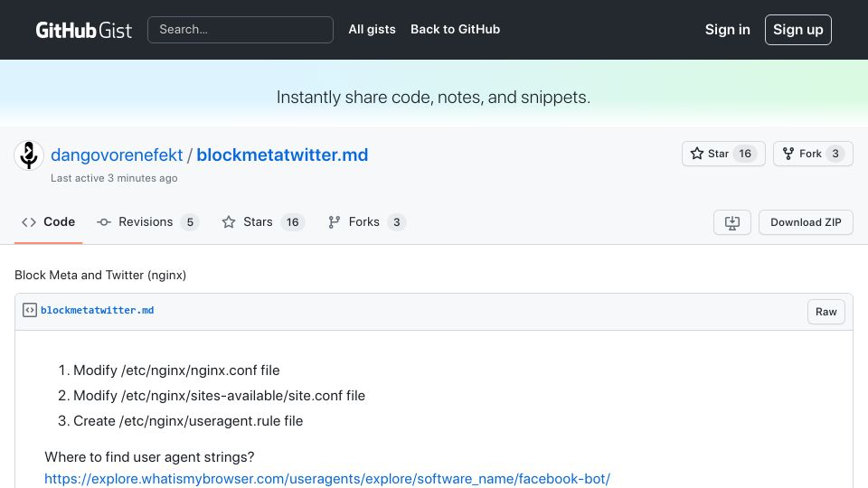Screen dimensions: 868x488
Task: Open the Sign in page
Action: pyautogui.click(x=727, y=29)
